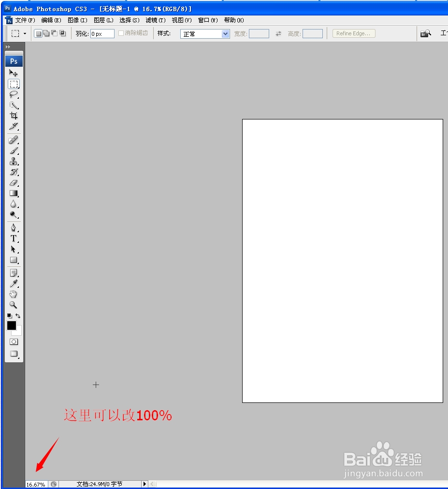The width and height of the screenshot is (448, 489).
Task: Select the History Brush tool
Action: tap(14, 172)
